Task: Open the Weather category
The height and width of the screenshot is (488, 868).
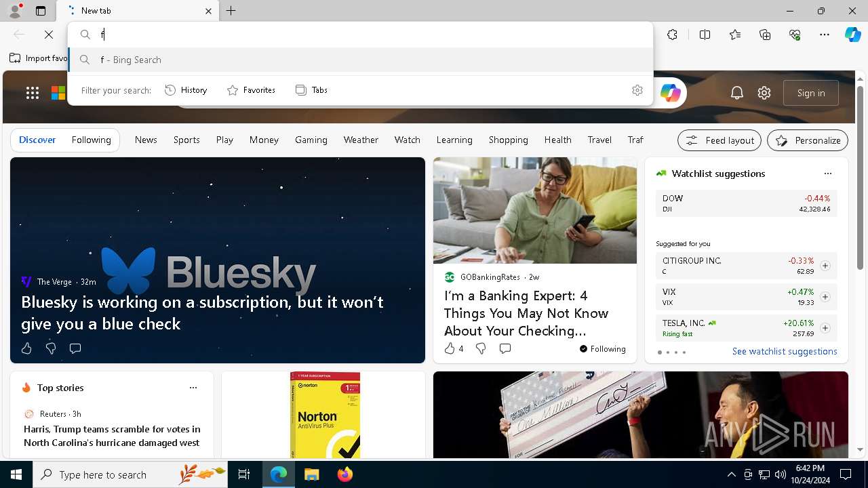Action: 361,140
